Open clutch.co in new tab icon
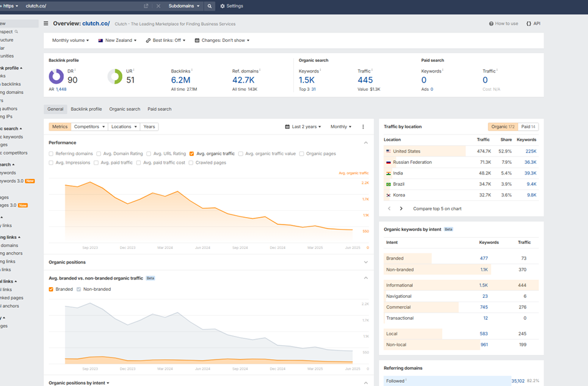Screen dimensions: 588x386 click(146, 6)
